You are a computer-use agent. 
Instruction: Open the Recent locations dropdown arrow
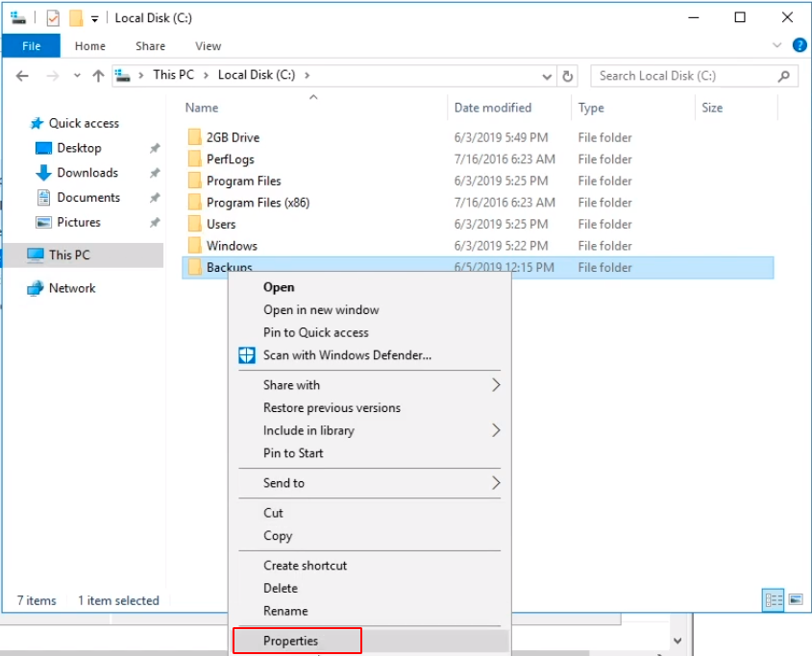coord(77,76)
